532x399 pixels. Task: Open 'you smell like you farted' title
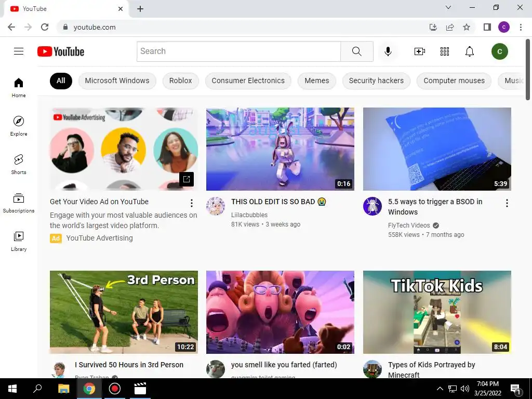coord(284,365)
